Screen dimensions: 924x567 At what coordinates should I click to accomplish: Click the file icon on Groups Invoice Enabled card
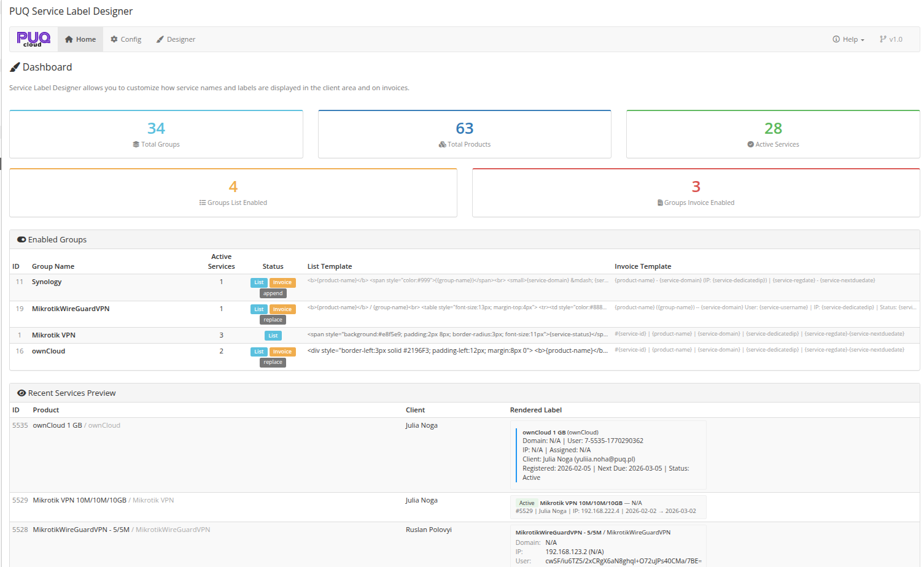pos(661,202)
